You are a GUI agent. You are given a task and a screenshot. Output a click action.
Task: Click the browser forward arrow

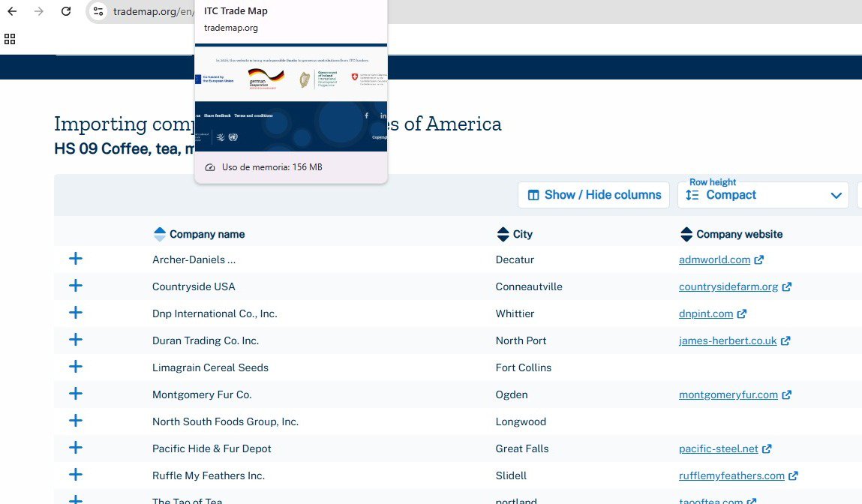(x=38, y=11)
